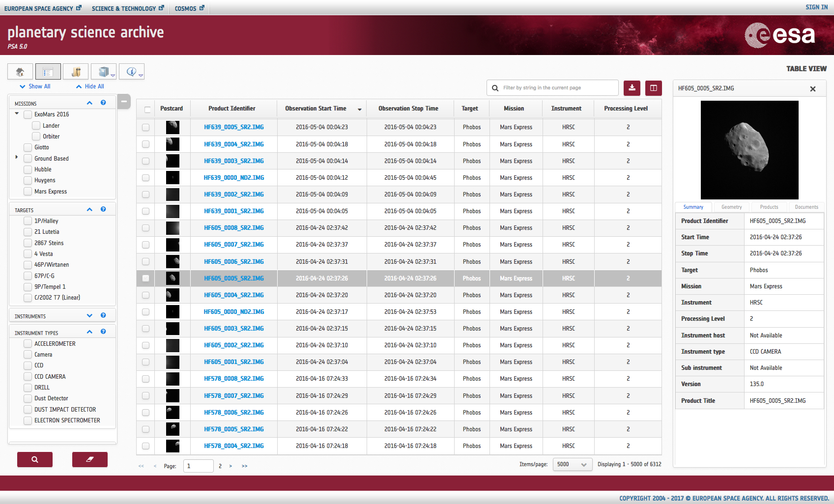Image resolution: width=834 pixels, height=504 pixels.
Task: Click the red search magnifier button
Action: [x=35, y=459]
